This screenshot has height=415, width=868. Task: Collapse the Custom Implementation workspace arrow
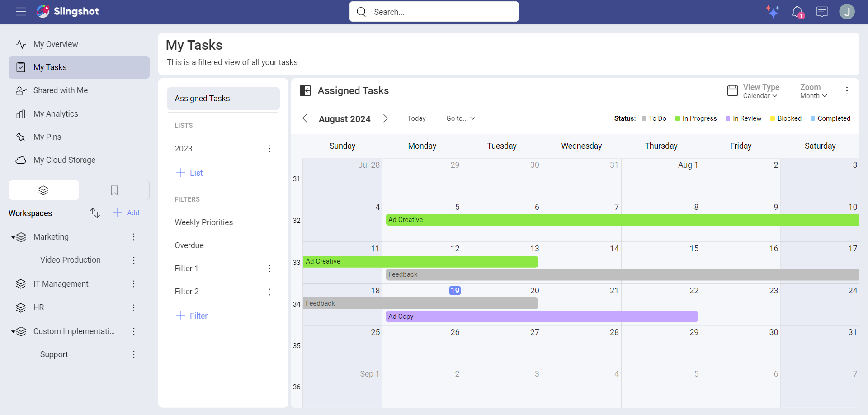[x=13, y=332]
